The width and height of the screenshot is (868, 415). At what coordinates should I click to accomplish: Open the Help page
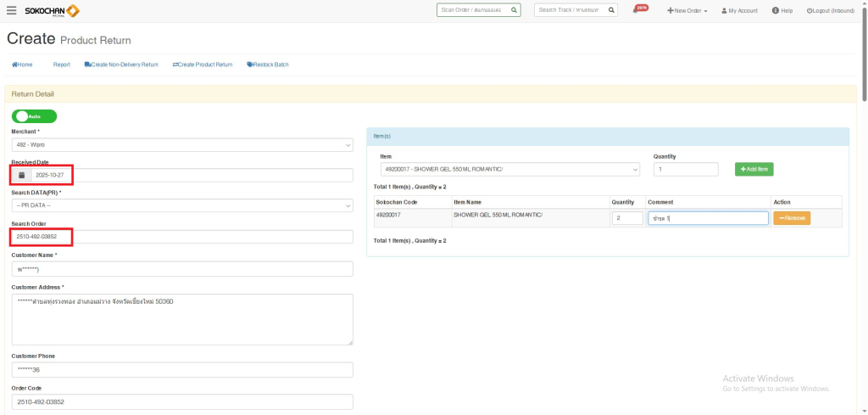[782, 10]
